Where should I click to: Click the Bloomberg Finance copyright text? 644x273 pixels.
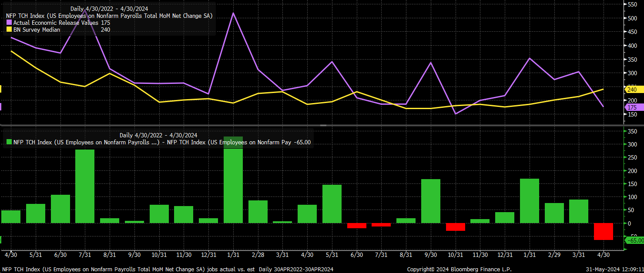click(x=459, y=270)
